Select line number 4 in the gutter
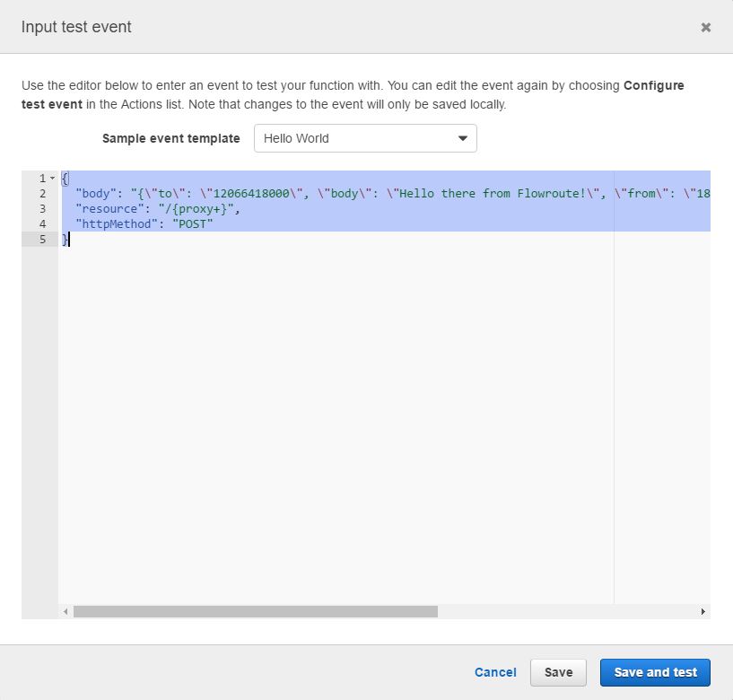 pos(41,224)
